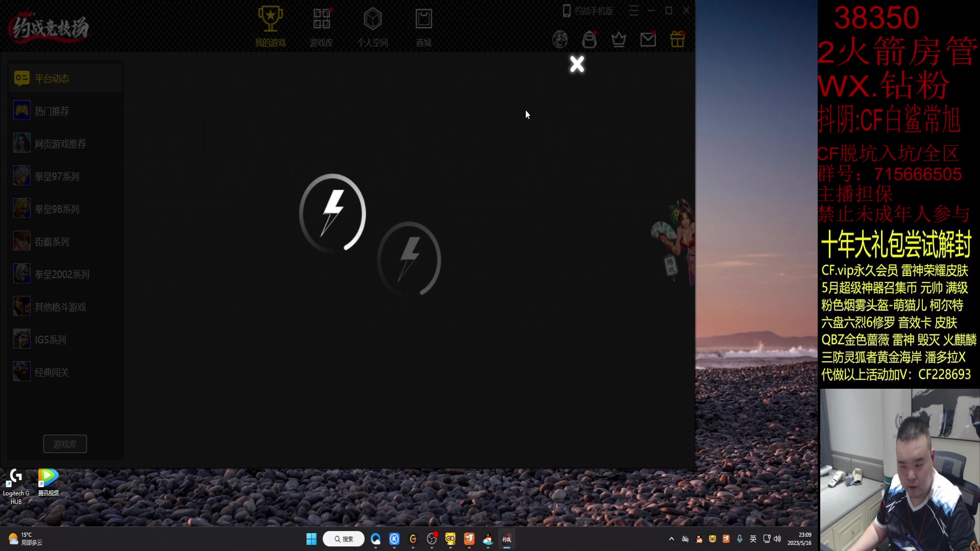This screenshot has height=551, width=980.
Task: Open the hamburger main menu
Action: (633, 11)
